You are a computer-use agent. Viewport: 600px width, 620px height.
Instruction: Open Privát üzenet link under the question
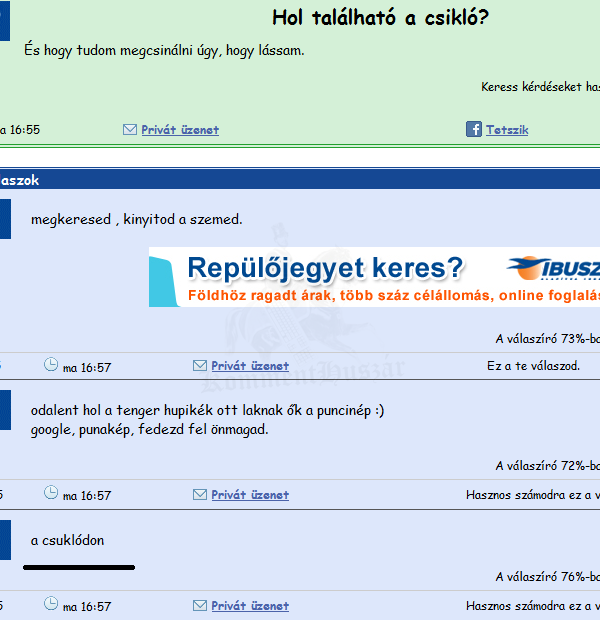(x=180, y=130)
